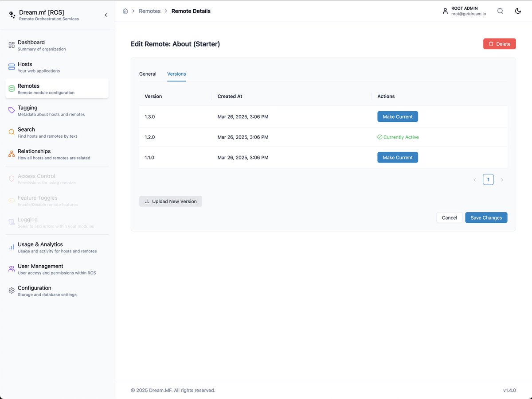Open Usage & Analytics menu item
532x399 pixels.
[x=57, y=247]
